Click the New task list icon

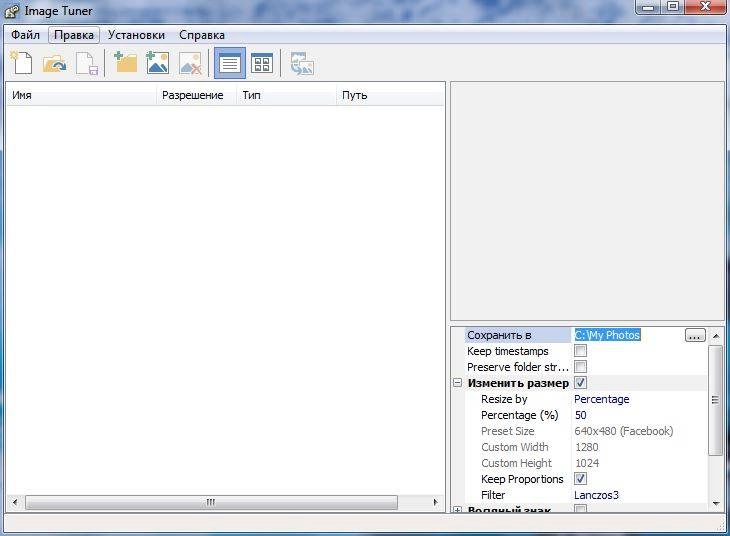pyautogui.click(x=22, y=63)
